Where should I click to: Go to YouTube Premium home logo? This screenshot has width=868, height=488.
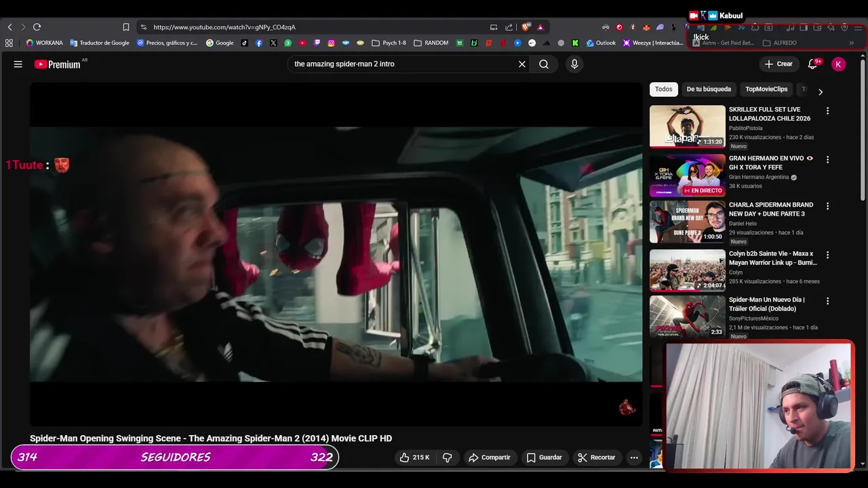pyautogui.click(x=58, y=64)
